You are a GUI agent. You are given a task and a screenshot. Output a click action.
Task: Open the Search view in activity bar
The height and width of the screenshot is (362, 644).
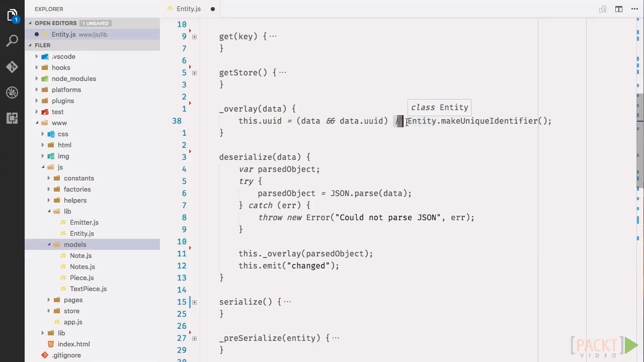coord(12,41)
